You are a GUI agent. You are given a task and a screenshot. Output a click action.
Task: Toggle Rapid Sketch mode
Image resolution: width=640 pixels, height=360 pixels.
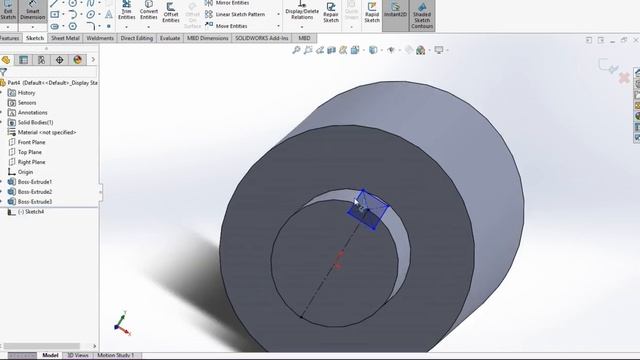pyautogui.click(x=372, y=12)
